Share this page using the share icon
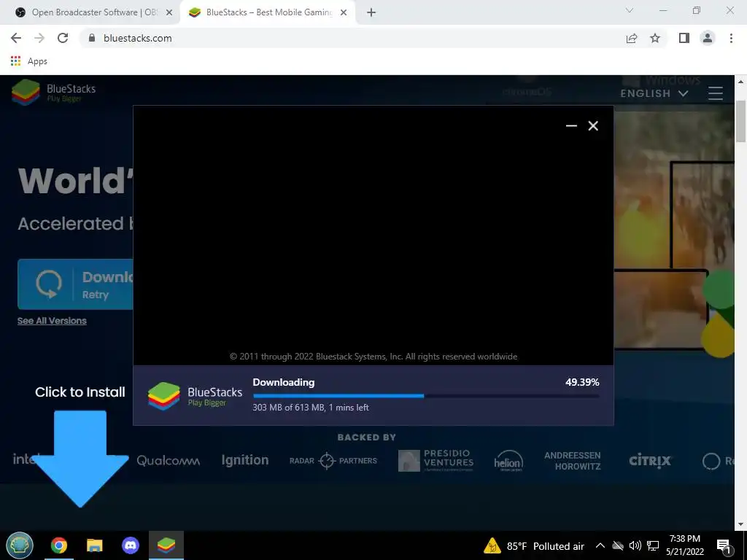Viewport: 747px width, 560px height. tap(632, 38)
